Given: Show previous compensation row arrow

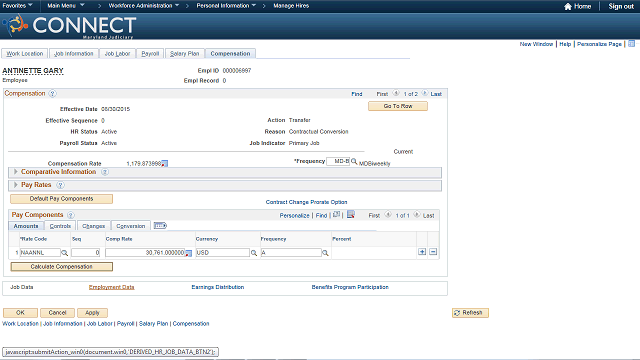Looking at the screenshot, I should pos(396,93).
